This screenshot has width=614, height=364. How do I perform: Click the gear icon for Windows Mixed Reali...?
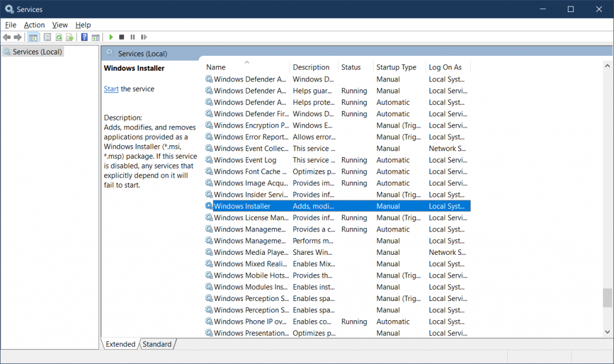coord(209,264)
